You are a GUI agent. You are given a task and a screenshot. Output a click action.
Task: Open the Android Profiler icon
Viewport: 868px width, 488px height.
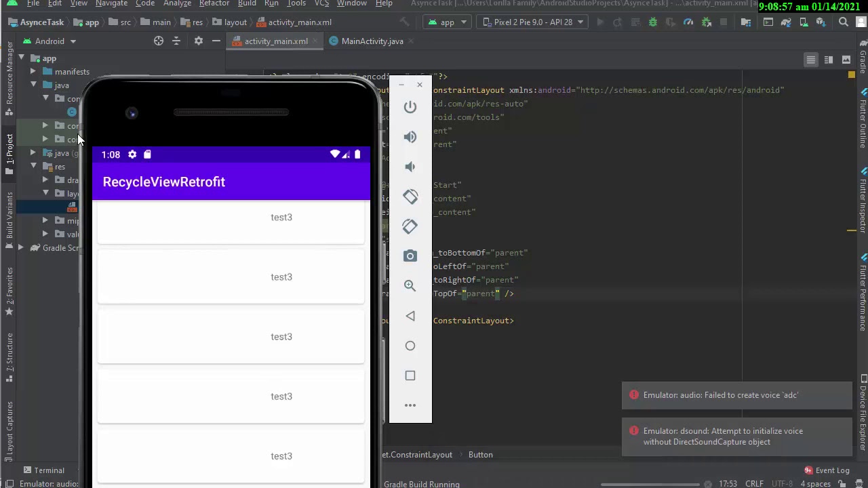pos(688,22)
